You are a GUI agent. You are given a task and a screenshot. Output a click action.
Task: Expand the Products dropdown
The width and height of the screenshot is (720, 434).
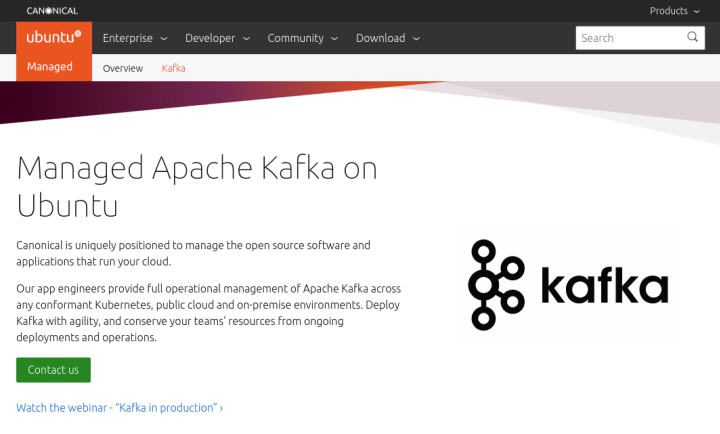(x=674, y=11)
